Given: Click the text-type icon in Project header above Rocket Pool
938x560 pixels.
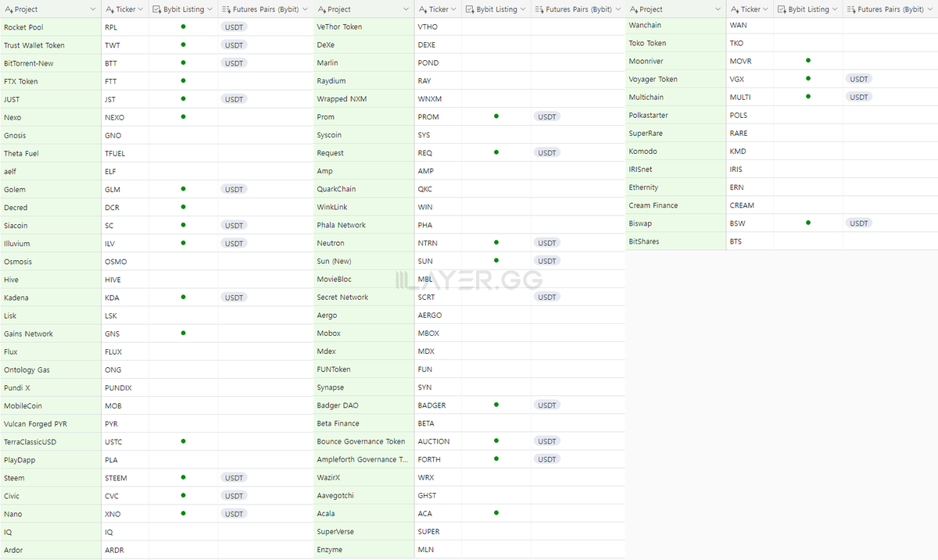Looking at the screenshot, I should (x=9, y=9).
